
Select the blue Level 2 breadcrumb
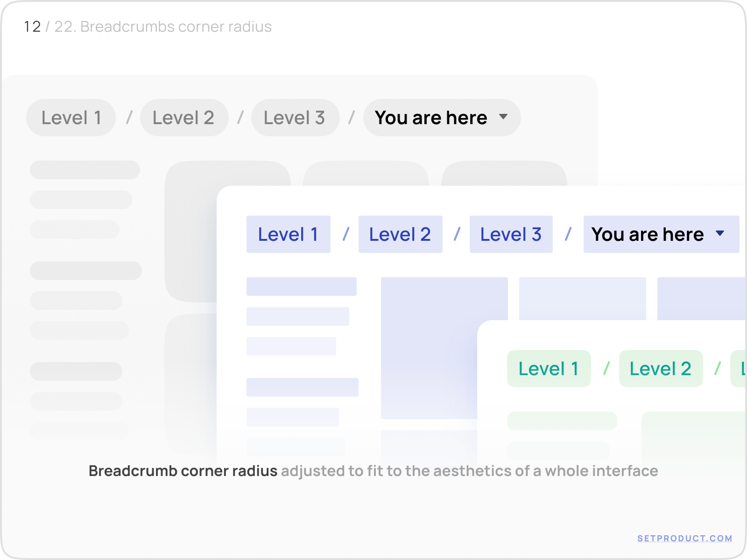pyautogui.click(x=400, y=234)
